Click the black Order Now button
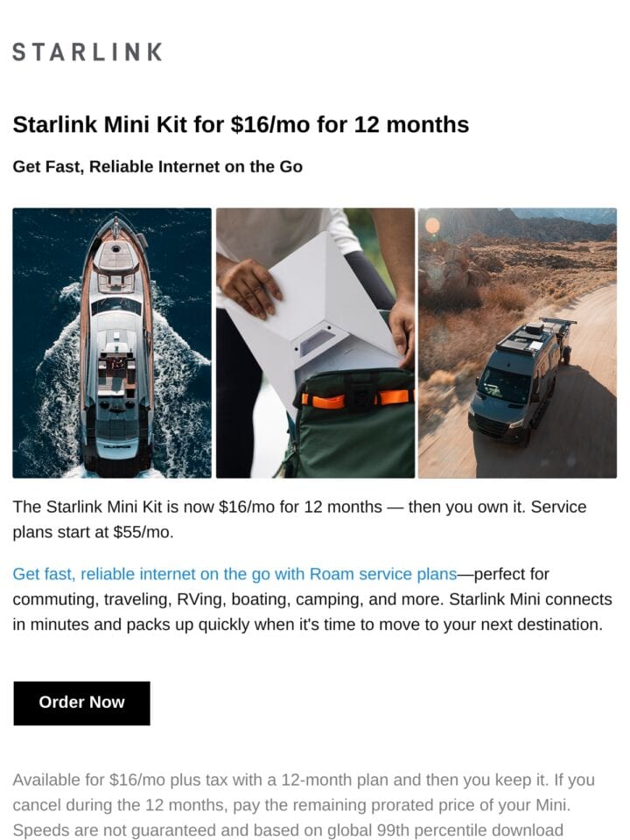The image size is (630, 840). click(81, 703)
